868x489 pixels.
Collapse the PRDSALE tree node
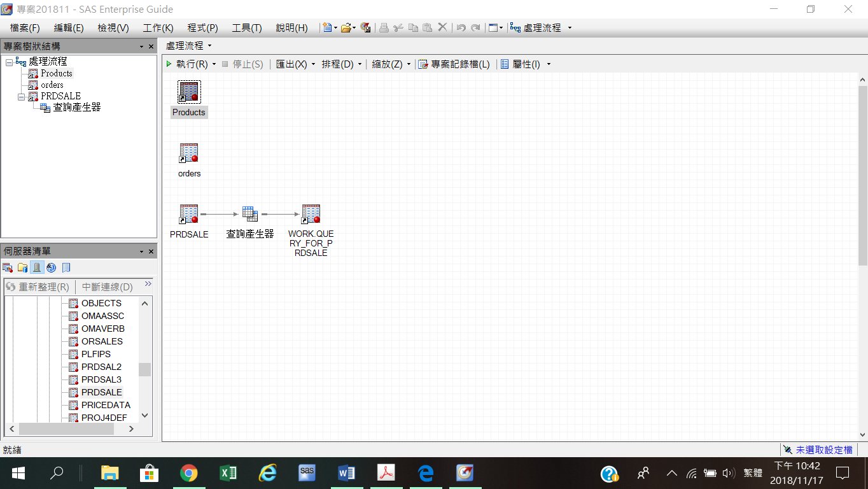click(x=21, y=96)
